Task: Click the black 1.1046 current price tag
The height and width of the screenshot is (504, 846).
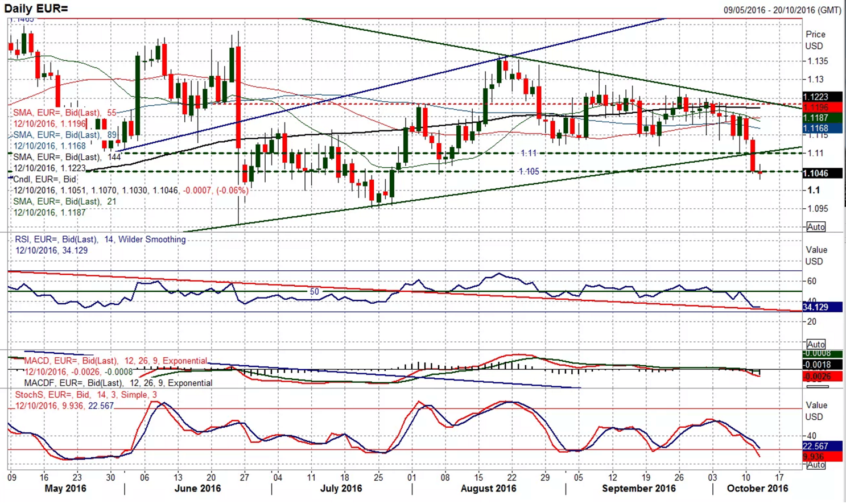Action: [822, 173]
